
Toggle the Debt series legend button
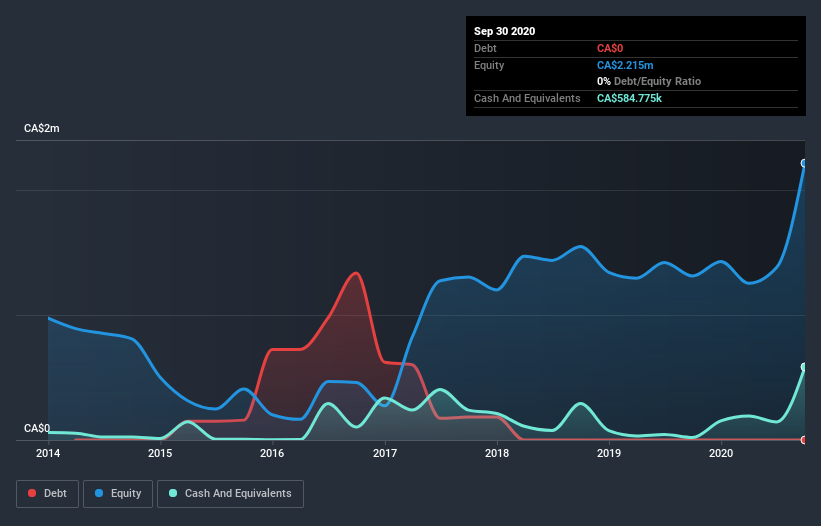(47, 494)
